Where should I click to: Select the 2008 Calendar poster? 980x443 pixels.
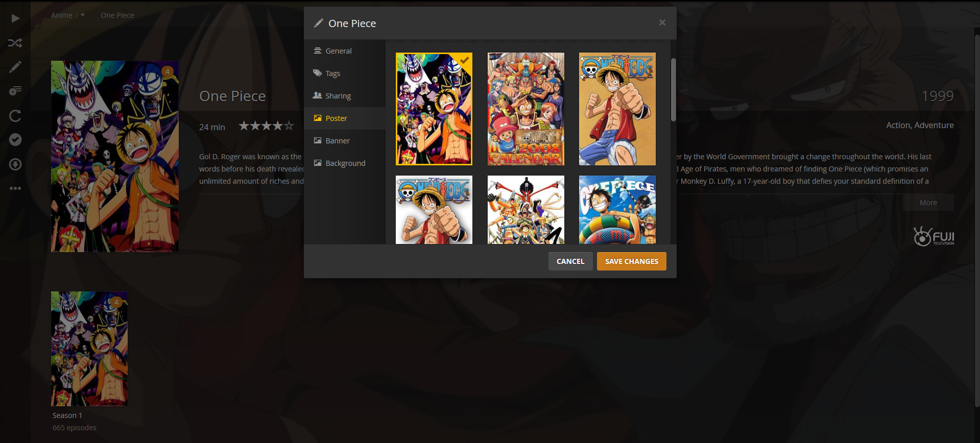point(526,109)
